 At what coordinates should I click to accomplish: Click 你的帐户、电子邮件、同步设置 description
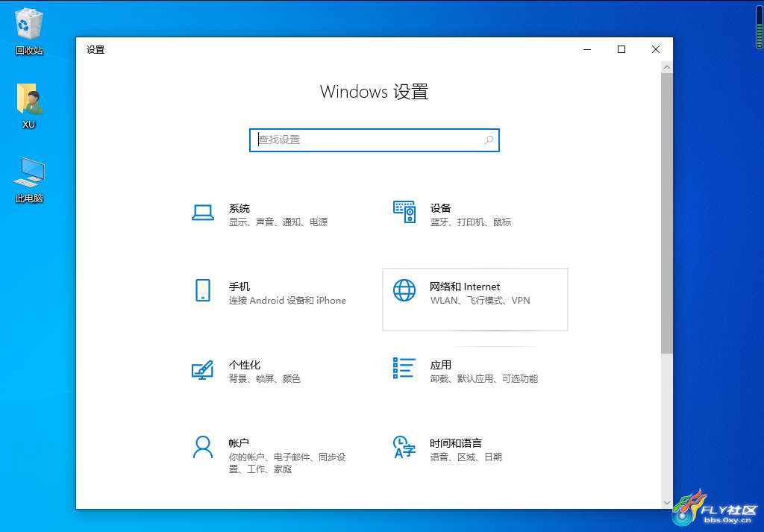[x=287, y=463]
